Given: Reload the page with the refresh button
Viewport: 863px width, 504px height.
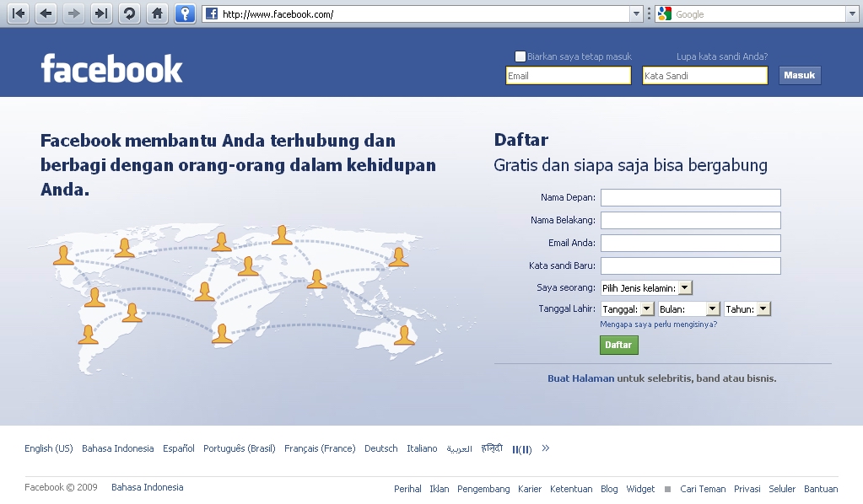Looking at the screenshot, I should 129,13.
